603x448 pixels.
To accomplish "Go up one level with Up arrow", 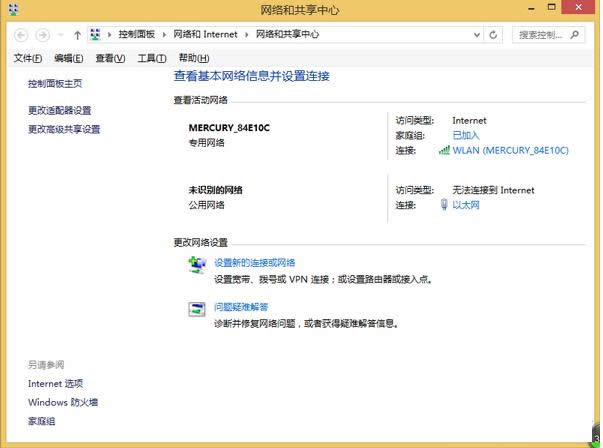I will 77,35.
